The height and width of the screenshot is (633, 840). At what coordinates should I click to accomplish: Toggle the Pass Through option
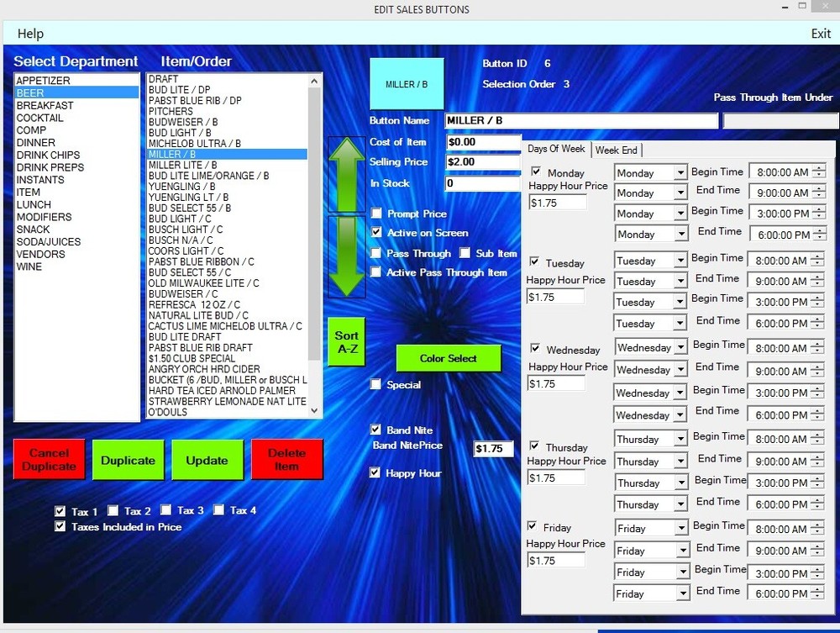click(375, 252)
